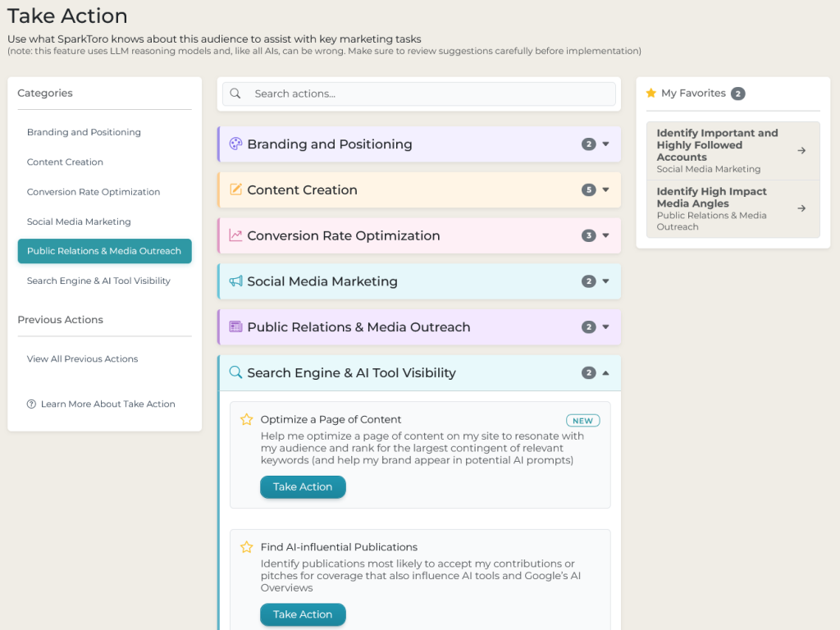Open View All Previous Actions link
Image resolution: width=840 pixels, height=630 pixels.
coord(82,358)
